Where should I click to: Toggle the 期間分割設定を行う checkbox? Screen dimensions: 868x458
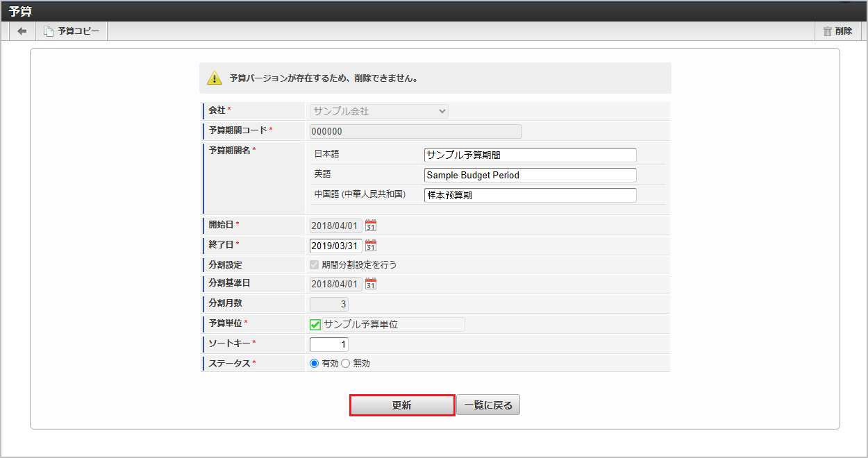point(315,264)
